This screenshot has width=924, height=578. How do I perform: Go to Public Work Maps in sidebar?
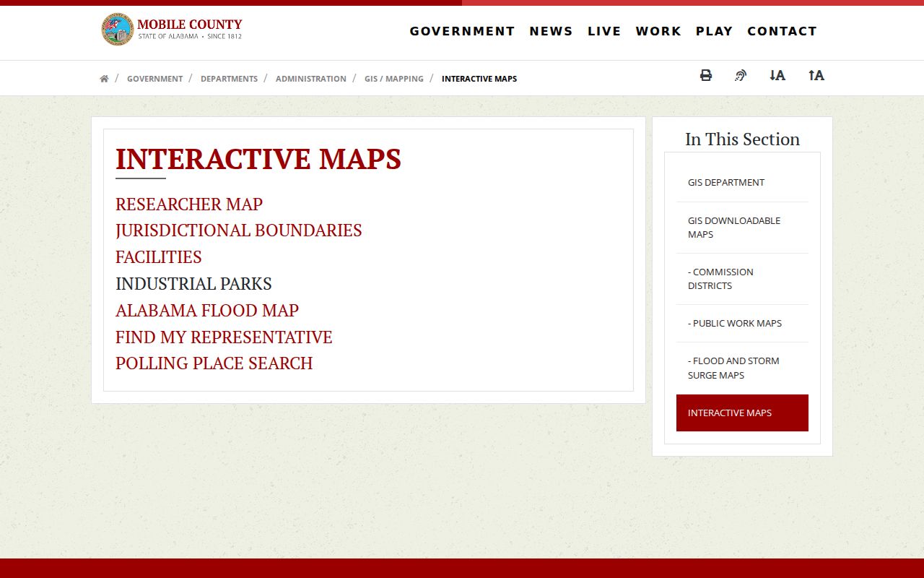(742, 324)
